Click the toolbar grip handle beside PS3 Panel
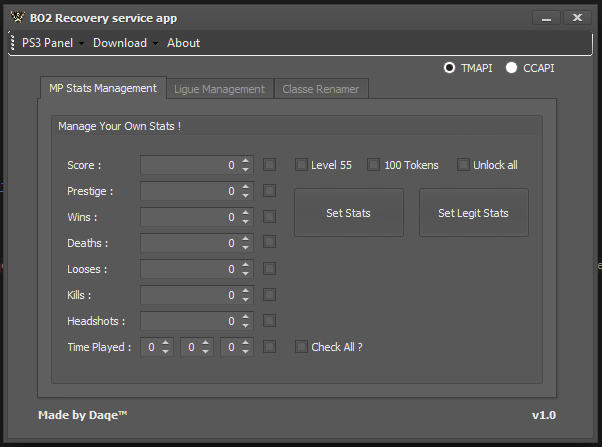Image resolution: width=602 pixels, height=447 pixels. tap(13, 43)
